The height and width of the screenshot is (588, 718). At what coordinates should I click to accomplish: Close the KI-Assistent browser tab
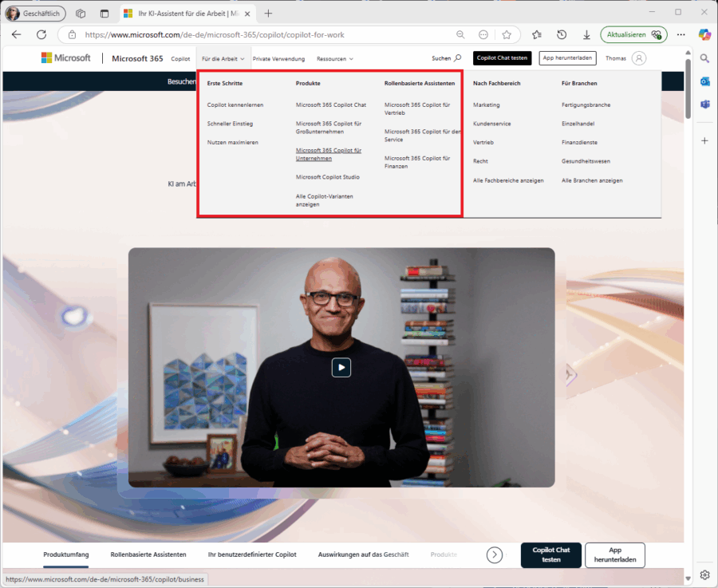[247, 14]
